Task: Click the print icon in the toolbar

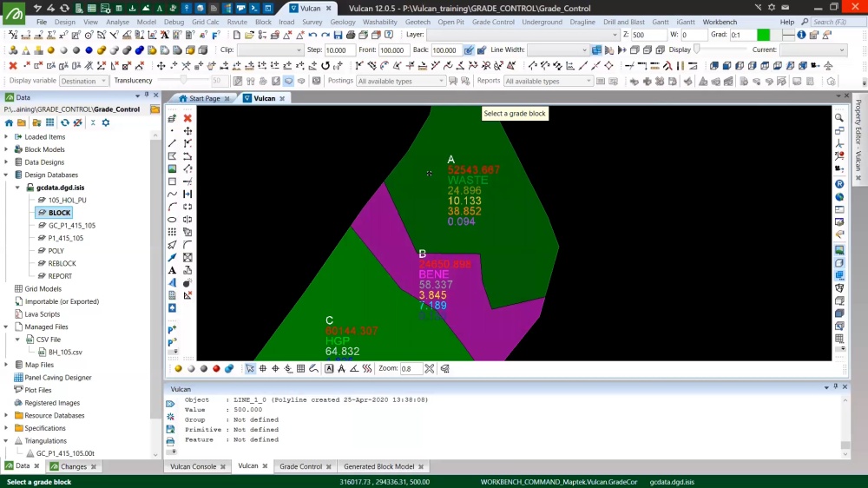Action: 351,35
